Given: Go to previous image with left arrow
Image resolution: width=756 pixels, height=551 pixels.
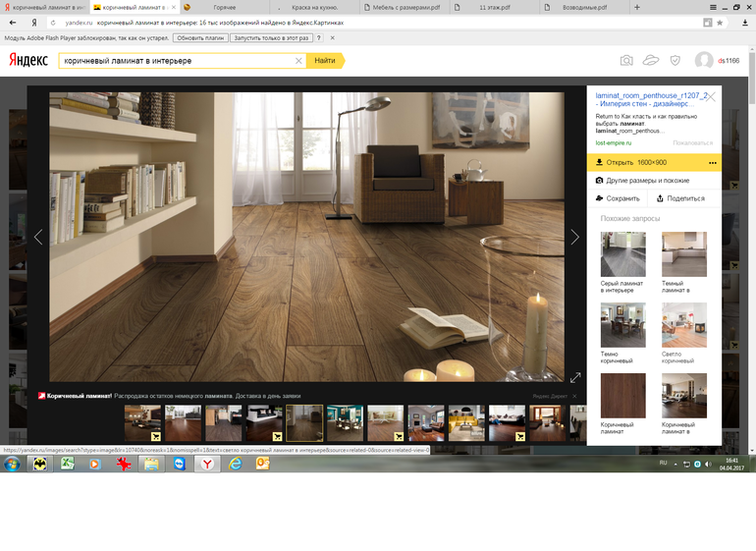Looking at the screenshot, I should click(38, 237).
